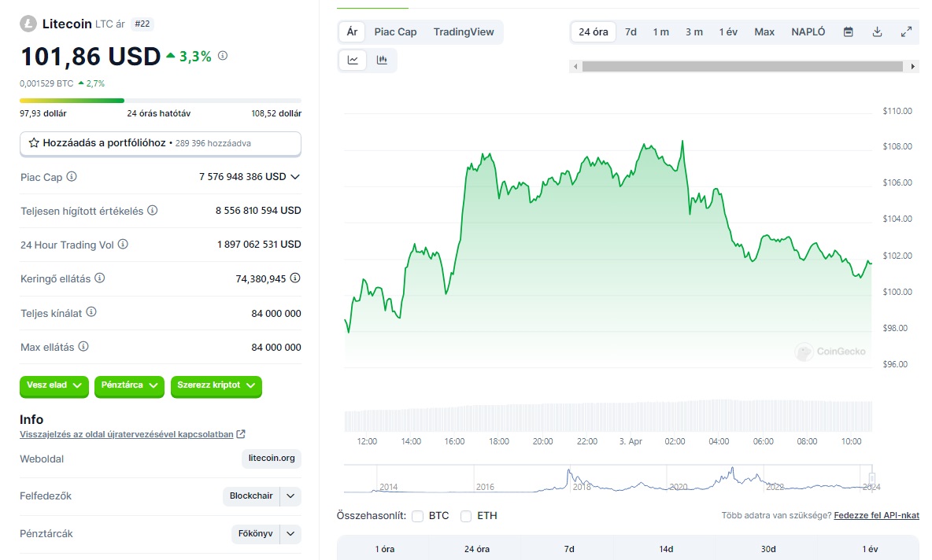932x560 pixels.
Task: Open the calendar date range picker
Action: point(849,32)
